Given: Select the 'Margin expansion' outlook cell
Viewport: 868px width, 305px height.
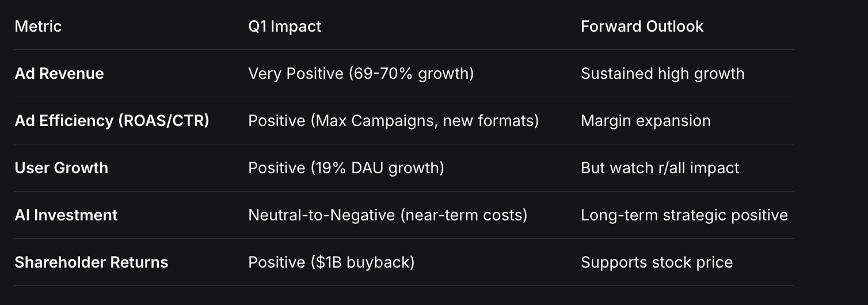Looking at the screenshot, I should 645,121.
